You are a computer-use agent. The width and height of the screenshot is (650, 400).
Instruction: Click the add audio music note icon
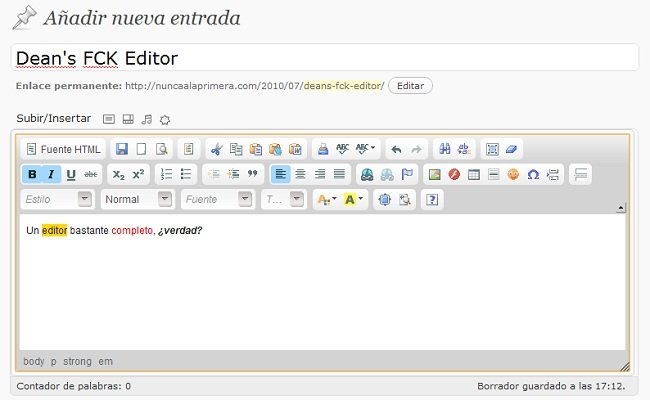click(147, 120)
